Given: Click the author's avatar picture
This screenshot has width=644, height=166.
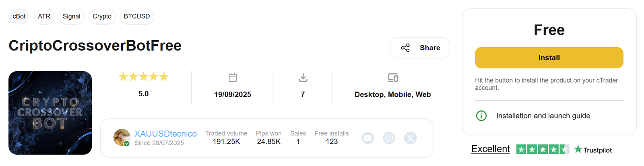Looking at the screenshot, I should pyautogui.click(x=122, y=137).
